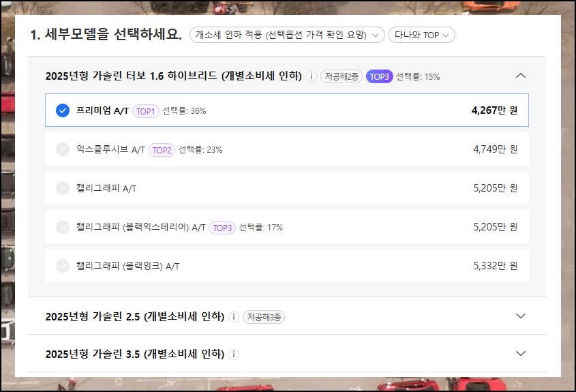Toggle the checked 프리미엄 A/T radio button
The height and width of the screenshot is (392, 576).
click(63, 110)
